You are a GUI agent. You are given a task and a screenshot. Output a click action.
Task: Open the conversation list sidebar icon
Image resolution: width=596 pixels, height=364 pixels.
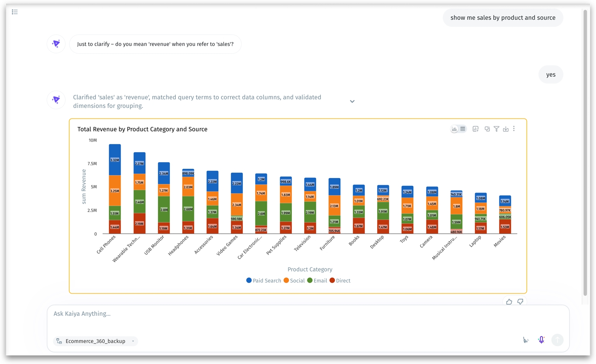tap(15, 12)
